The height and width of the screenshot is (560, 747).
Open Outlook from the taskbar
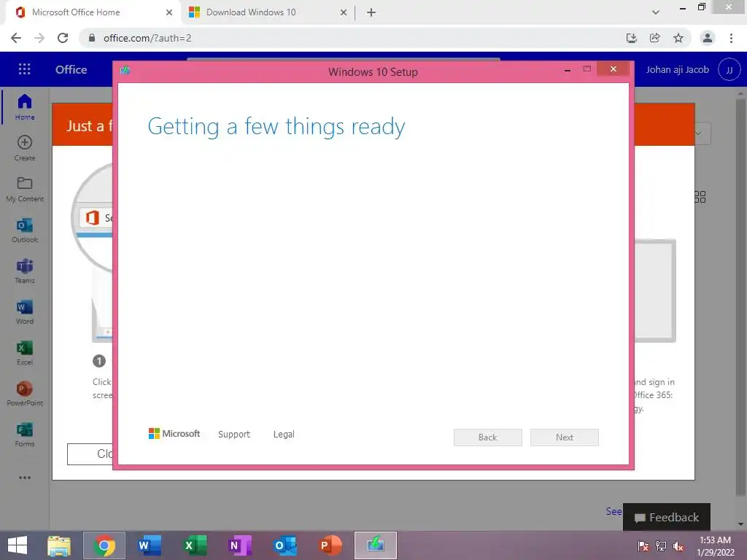pos(285,545)
